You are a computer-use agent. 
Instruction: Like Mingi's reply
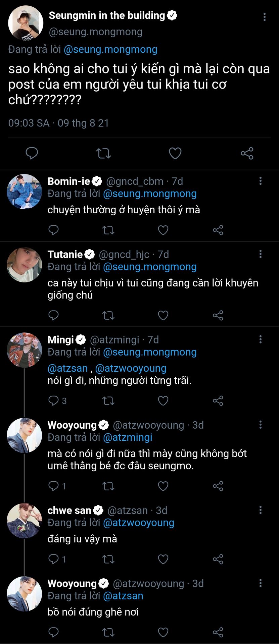163,400
